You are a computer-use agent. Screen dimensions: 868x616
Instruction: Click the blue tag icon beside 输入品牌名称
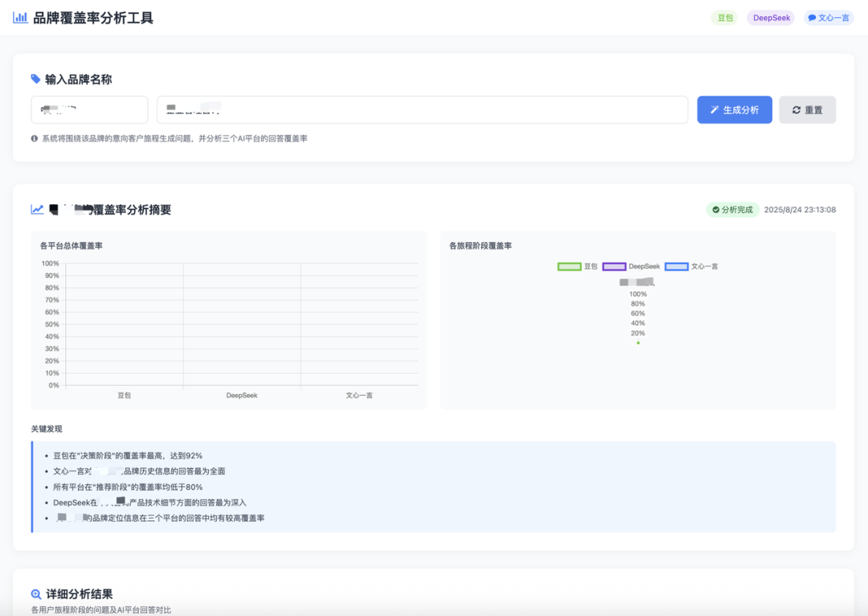click(35, 80)
